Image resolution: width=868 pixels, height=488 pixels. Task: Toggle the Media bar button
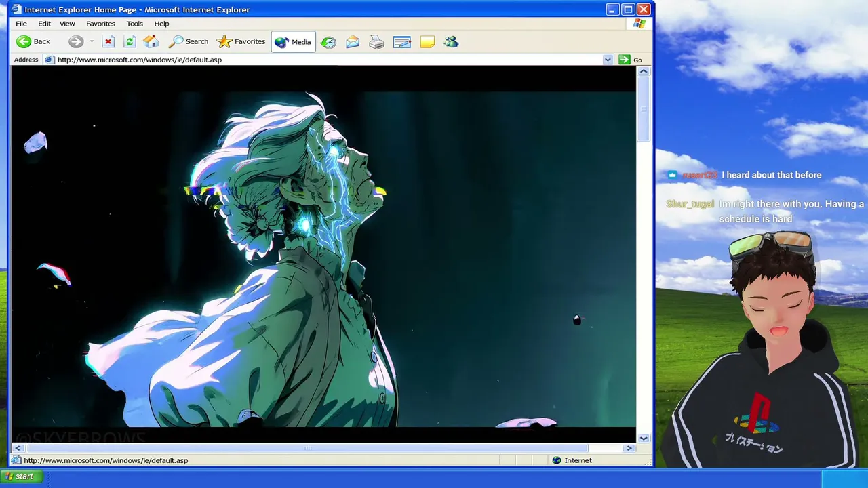[293, 42]
